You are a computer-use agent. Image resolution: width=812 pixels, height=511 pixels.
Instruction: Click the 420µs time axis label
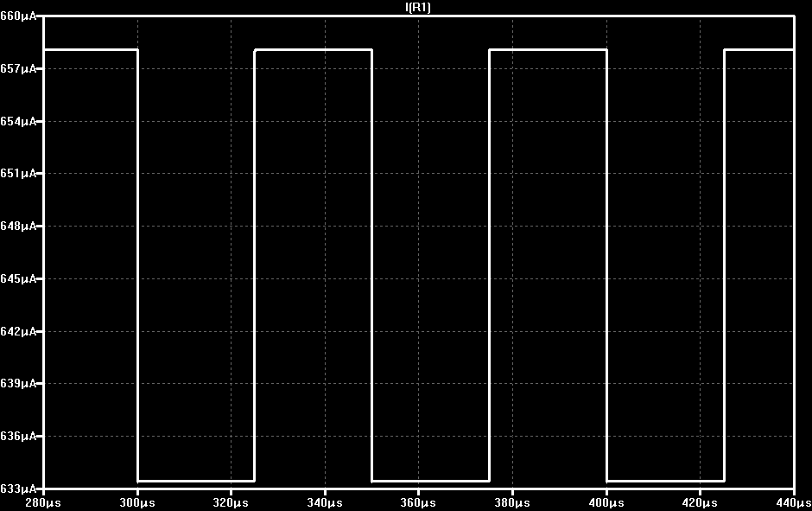(701, 502)
